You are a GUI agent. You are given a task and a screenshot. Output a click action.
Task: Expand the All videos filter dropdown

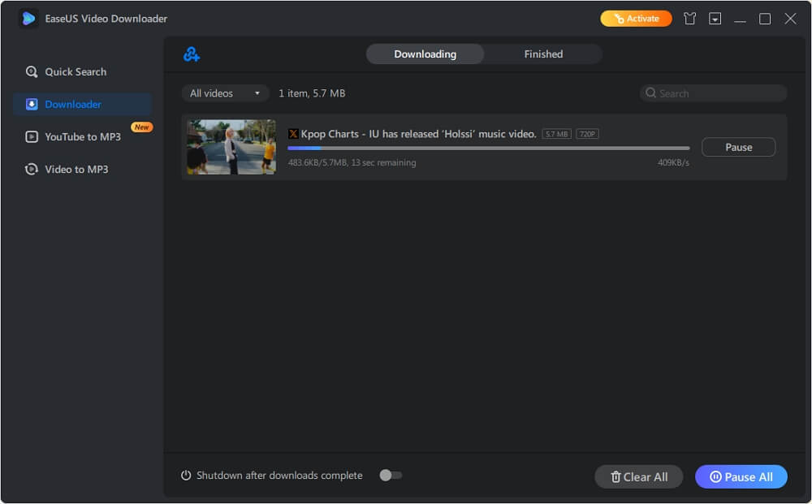225,93
